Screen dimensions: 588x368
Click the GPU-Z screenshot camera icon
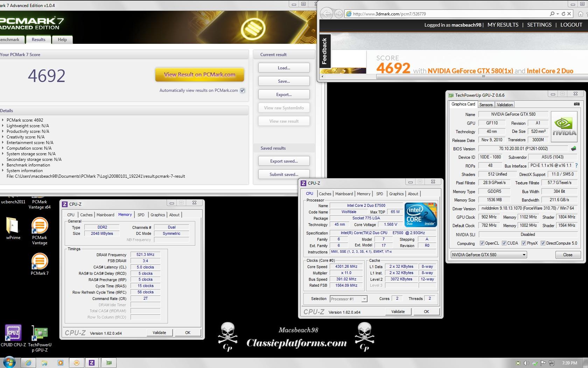click(x=576, y=104)
